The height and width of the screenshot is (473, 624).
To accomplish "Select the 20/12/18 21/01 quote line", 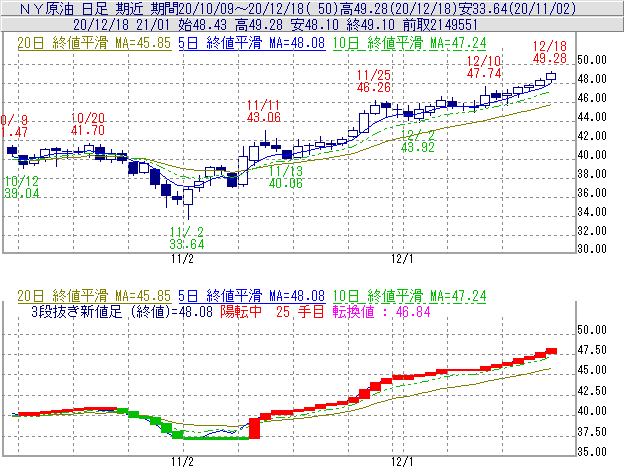I will pos(275,25).
